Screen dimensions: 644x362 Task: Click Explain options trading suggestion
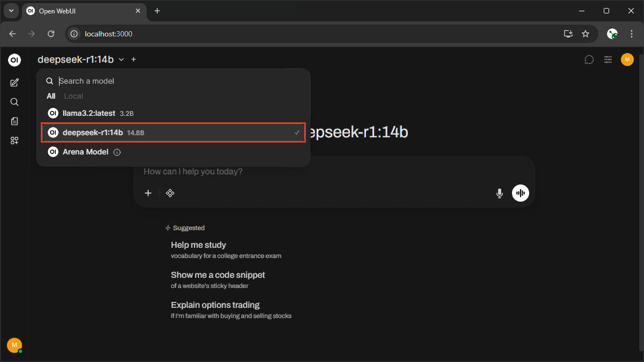[x=231, y=310]
